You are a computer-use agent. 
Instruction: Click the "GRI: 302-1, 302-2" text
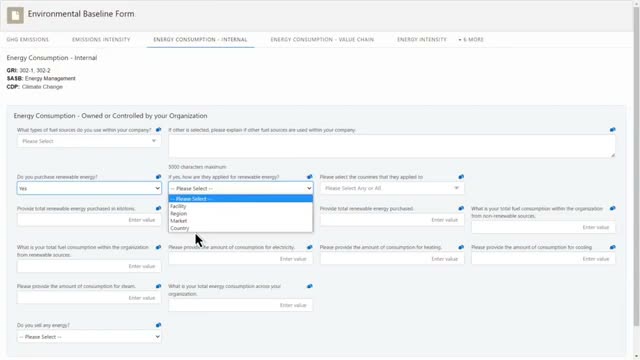pyautogui.click(x=29, y=70)
